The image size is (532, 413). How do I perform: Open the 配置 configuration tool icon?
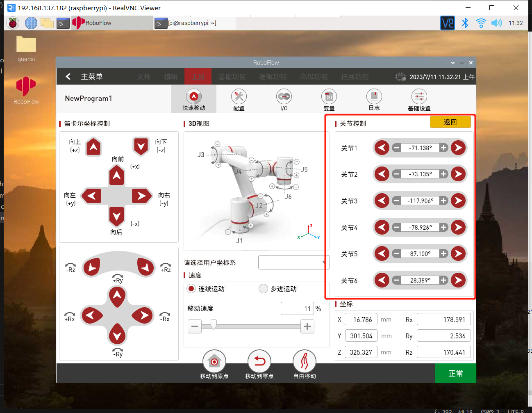click(239, 97)
